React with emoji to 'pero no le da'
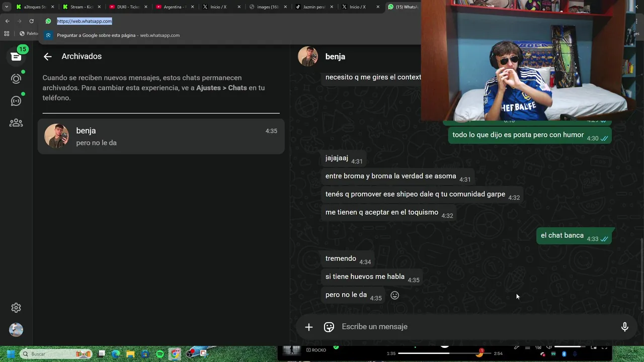Image resolution: width=644 pixels, height=362 pixels. coord(395,296)
